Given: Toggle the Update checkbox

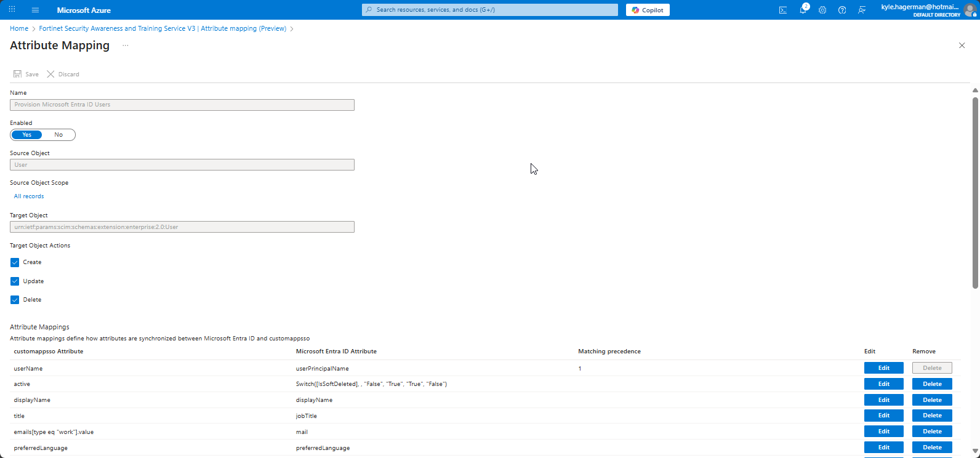Looking at the screenshot, I should (15, 281).
